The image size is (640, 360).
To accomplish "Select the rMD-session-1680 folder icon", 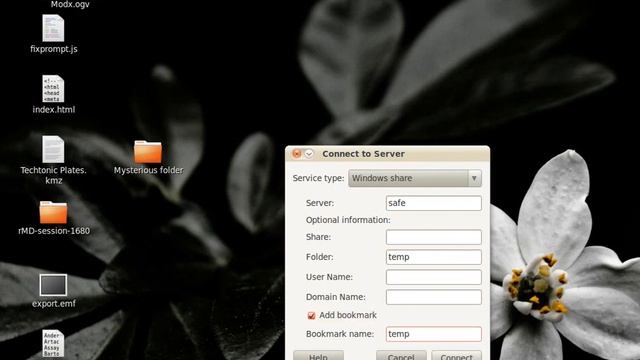I will [53, 212].
